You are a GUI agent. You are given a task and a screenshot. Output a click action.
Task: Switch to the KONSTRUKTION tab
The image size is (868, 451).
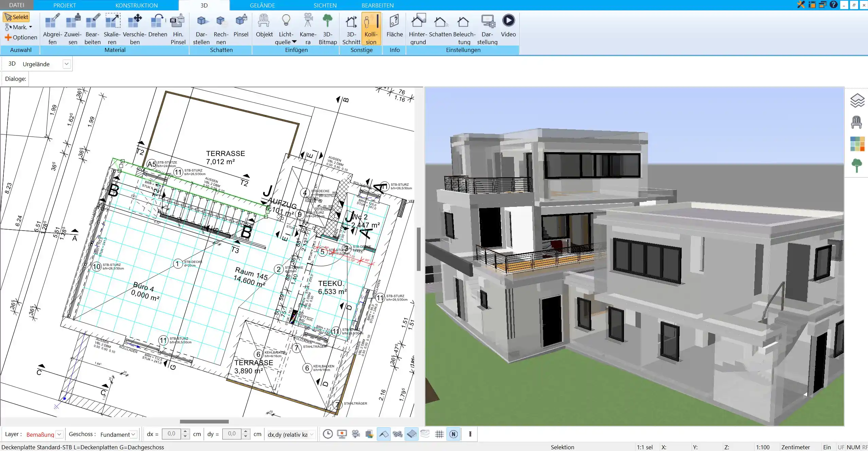pos(136,5)
